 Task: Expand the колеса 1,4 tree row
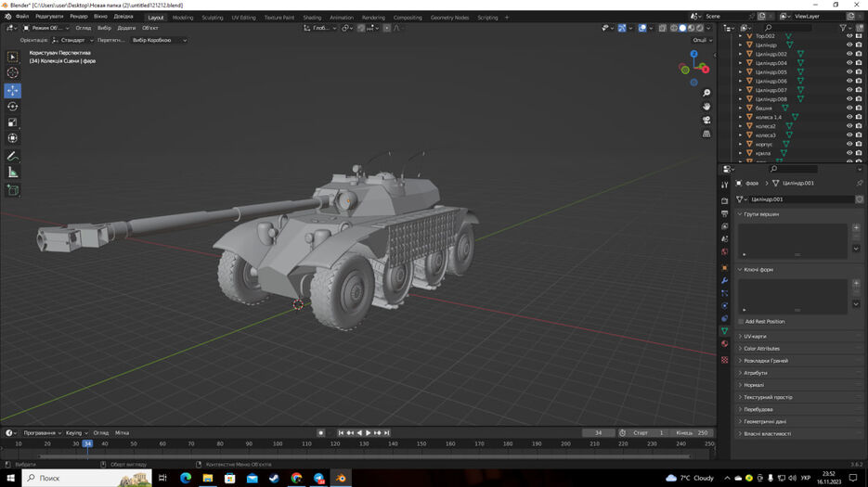740,117
